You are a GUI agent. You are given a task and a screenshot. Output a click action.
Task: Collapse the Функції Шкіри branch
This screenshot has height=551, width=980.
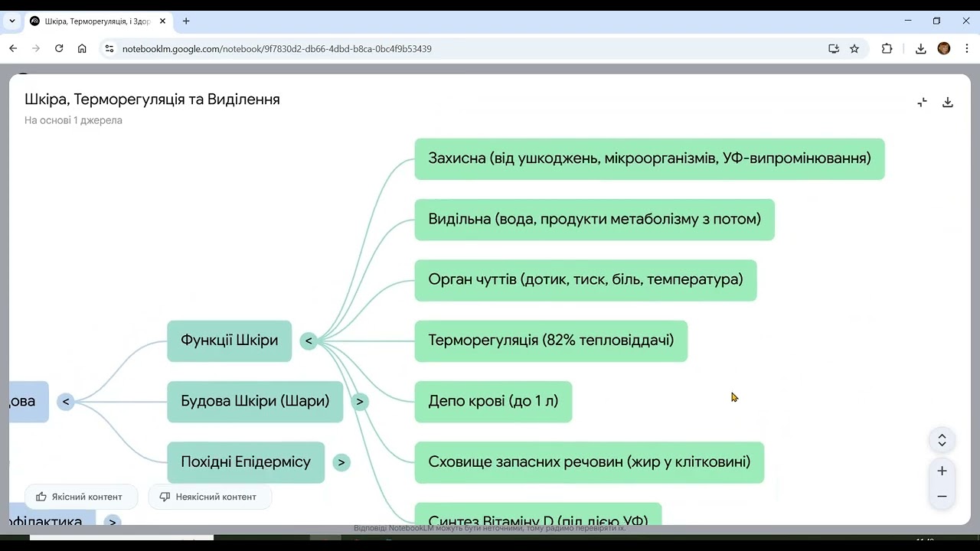(309, 341)
